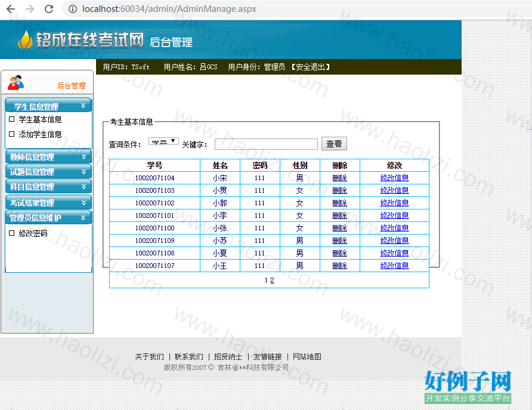Screen dimensions: 532x410
Task: Expand the 教师信息管理 section chevron
Action: (x=83, y=157)
